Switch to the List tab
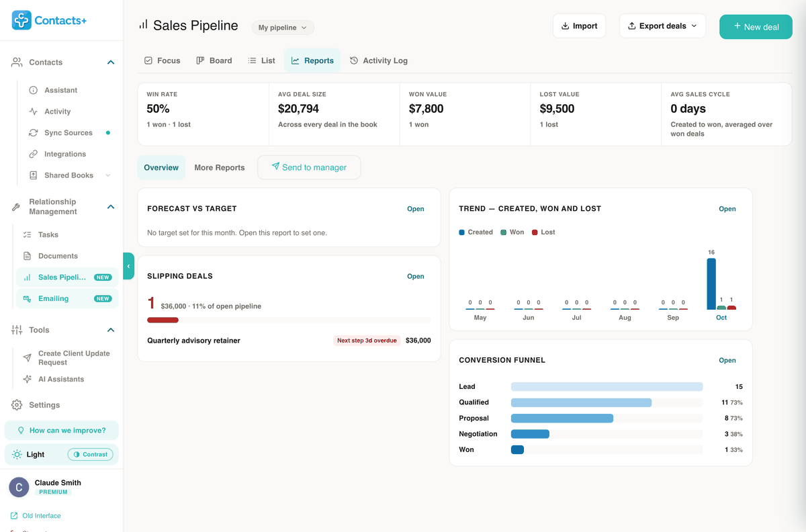 261,60
